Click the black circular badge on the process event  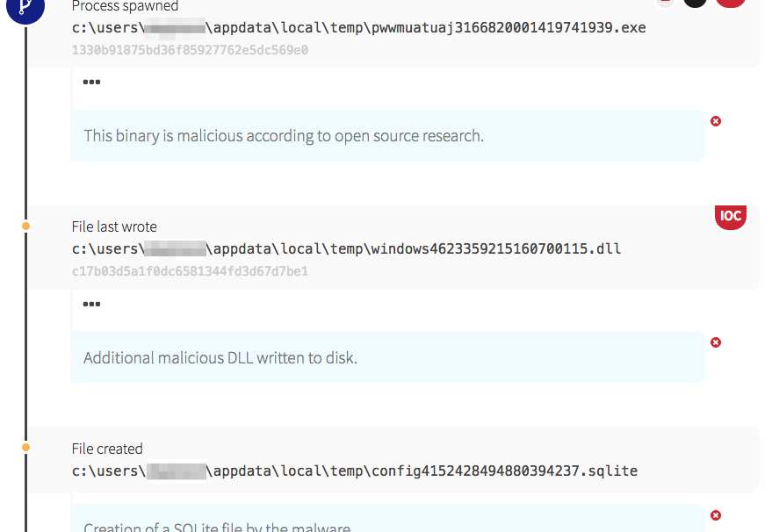[696, 3]
